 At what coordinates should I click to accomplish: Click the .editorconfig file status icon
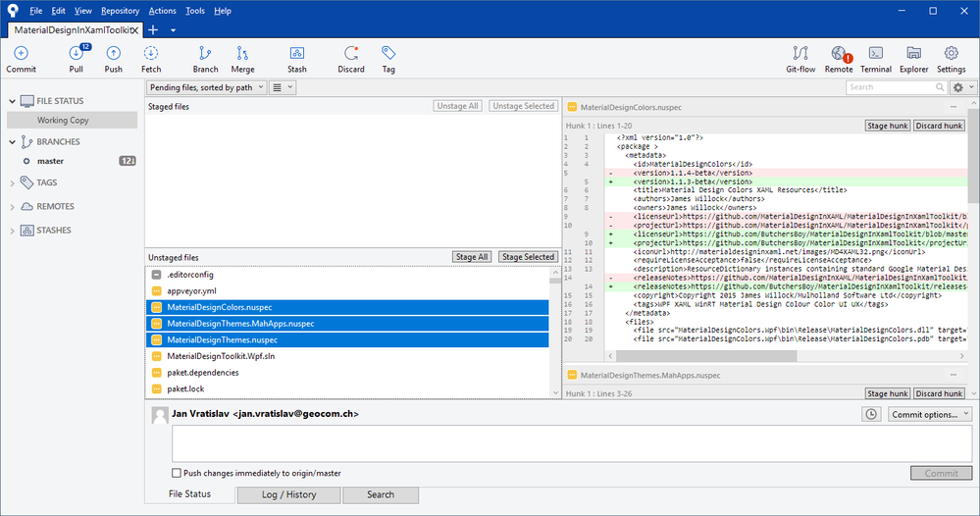[157, 275]
